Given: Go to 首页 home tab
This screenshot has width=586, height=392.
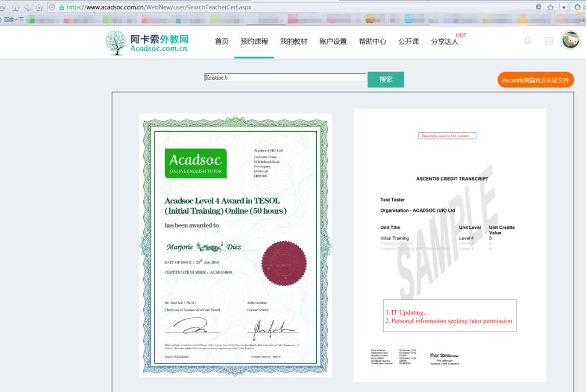Looking at the screenshot, I should click(x=221, y=41).
